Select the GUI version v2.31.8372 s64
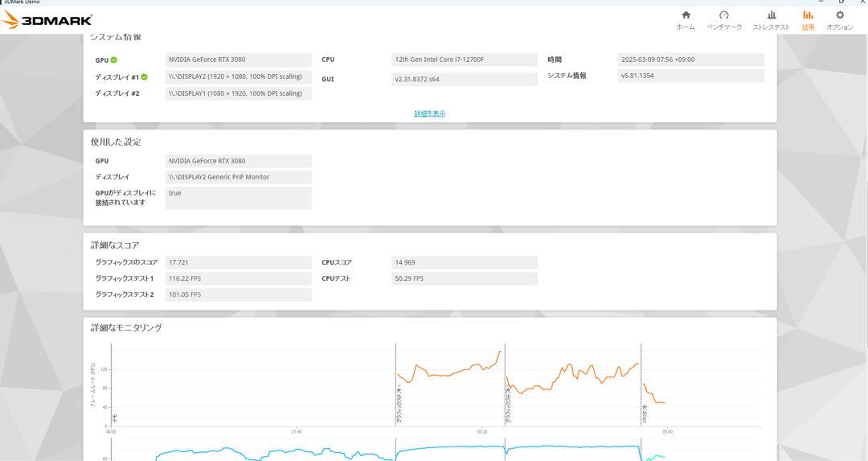 465,79
